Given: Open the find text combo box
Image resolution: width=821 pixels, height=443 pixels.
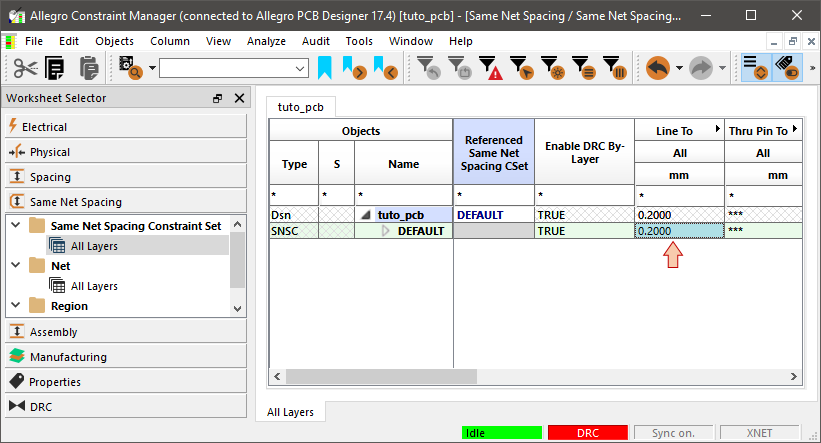Looking at the screenshot, I should tap(234, 68).
